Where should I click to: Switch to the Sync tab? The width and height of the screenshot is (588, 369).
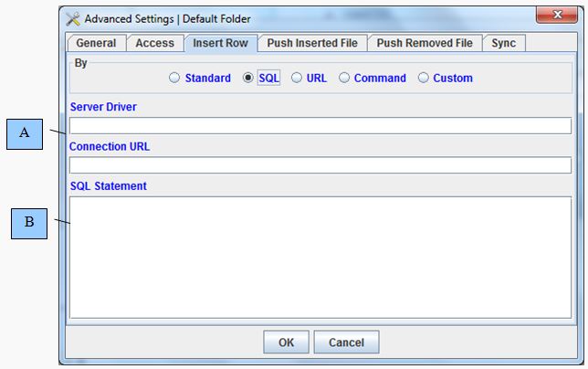coord(504,43)
